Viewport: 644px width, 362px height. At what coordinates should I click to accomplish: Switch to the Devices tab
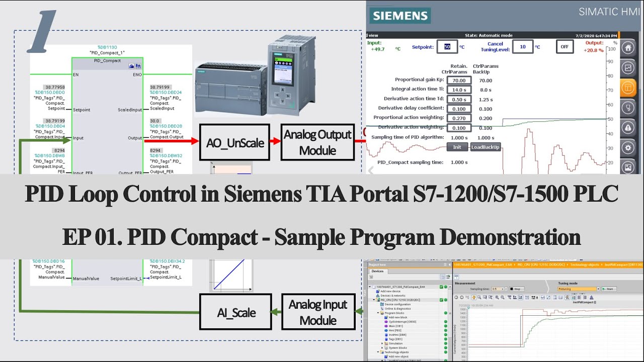click(x=378, y=271)
